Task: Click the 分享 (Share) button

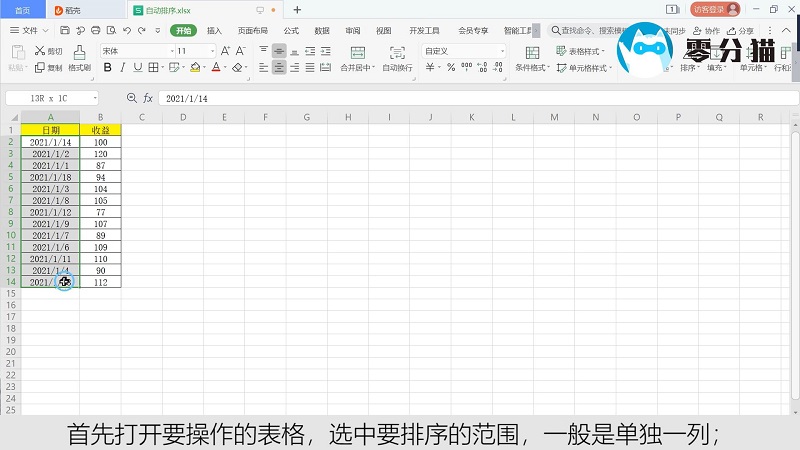Action: pos(741,31)
